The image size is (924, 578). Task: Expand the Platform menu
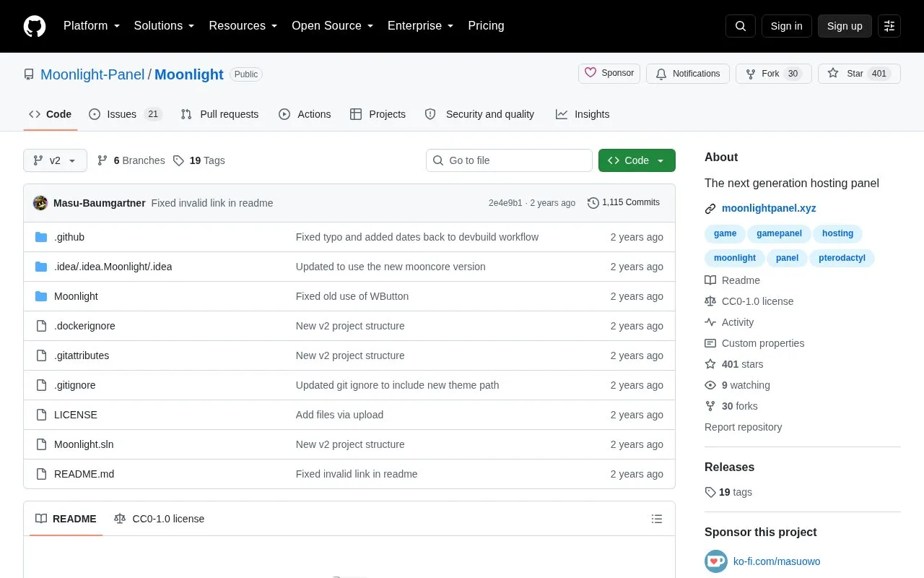92,26
